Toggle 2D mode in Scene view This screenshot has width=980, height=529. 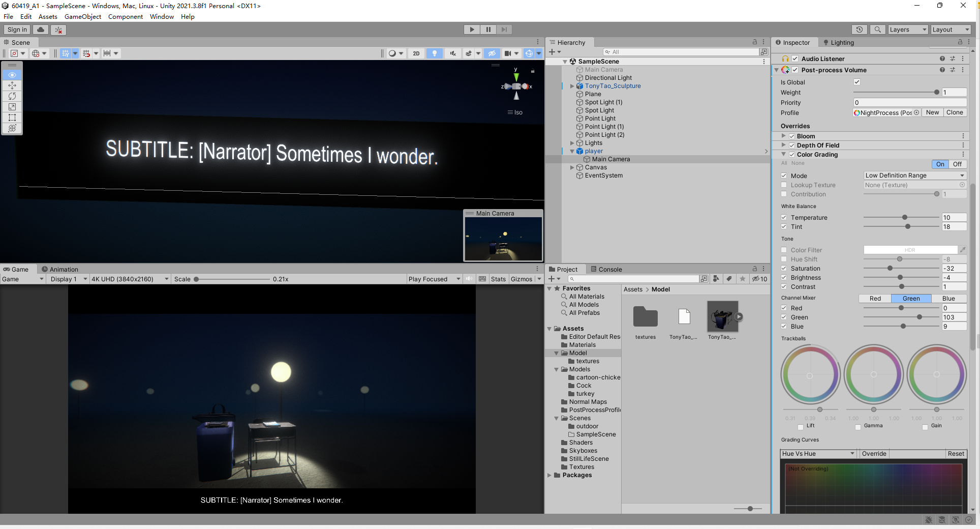tap(416, 53)
